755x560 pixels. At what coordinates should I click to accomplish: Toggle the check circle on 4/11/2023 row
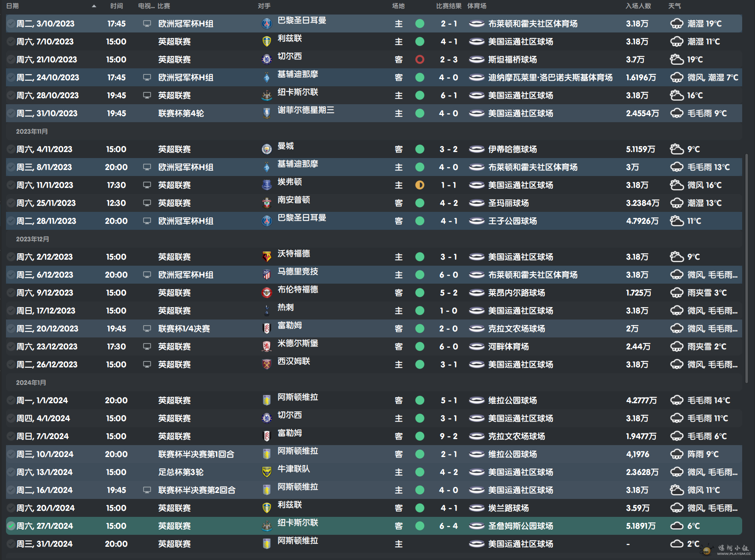point(11,149)
